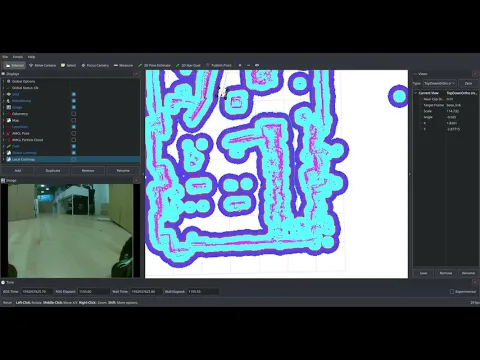Image resolution: width=480 pixels, height=360 pixels.
Task: Click the Local Costmap display icon
Action: tap(9, 159)
